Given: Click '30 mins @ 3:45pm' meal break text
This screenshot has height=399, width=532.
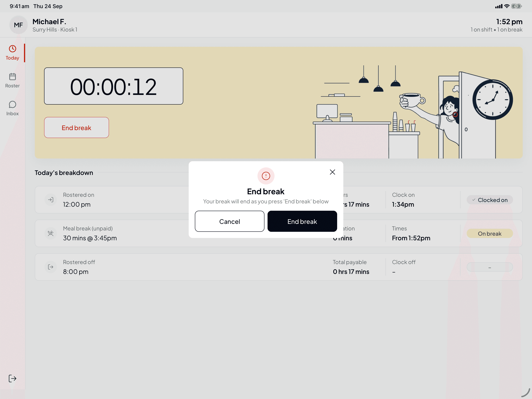Looking at the screenshot, I should [x=90, y=238].
